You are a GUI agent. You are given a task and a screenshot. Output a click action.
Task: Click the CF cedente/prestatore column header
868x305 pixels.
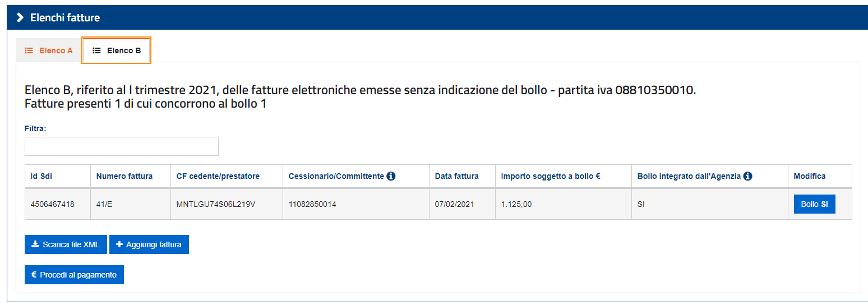pos(218,176)
